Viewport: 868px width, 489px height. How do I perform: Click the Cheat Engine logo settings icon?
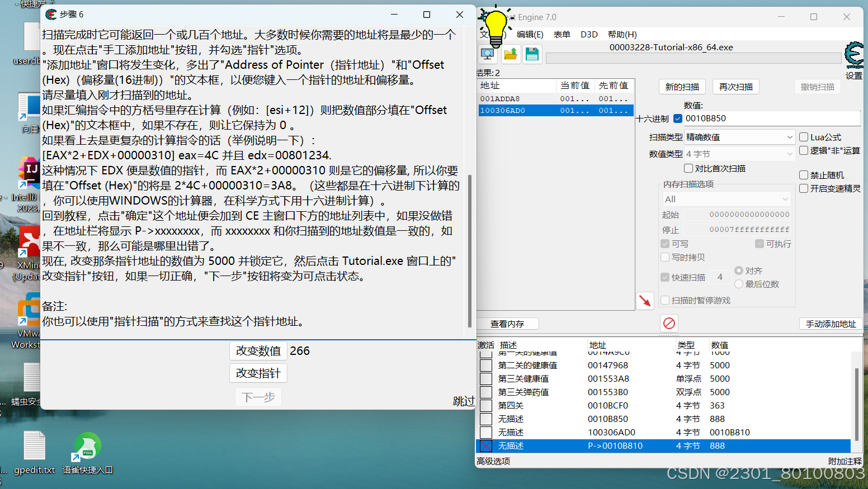click(854, 56)
